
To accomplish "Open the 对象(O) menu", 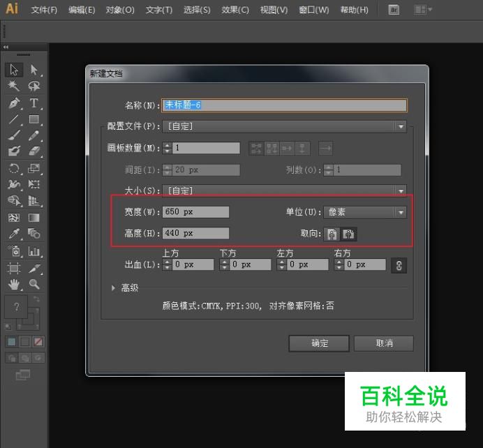I will pos(120,10).
